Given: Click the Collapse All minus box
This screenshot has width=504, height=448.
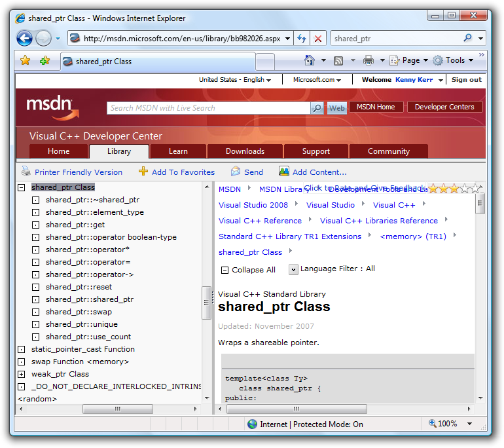Looking at the screenshot, I should click(x=225, y=270).
